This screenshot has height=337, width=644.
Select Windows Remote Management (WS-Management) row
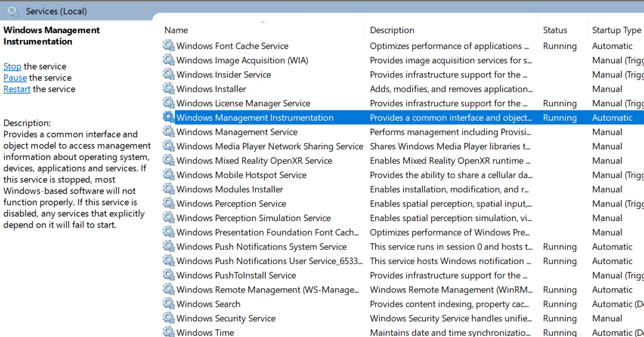403,289
